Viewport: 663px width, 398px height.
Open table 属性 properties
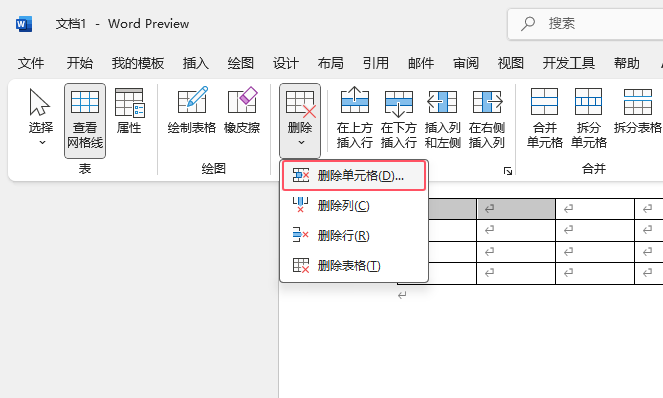pyautogui.click(x=129, y=111)
